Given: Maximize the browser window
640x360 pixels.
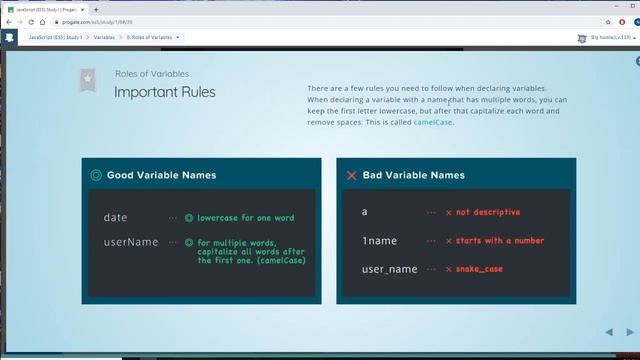Looking at the screenshot, I should click(633, 6).
